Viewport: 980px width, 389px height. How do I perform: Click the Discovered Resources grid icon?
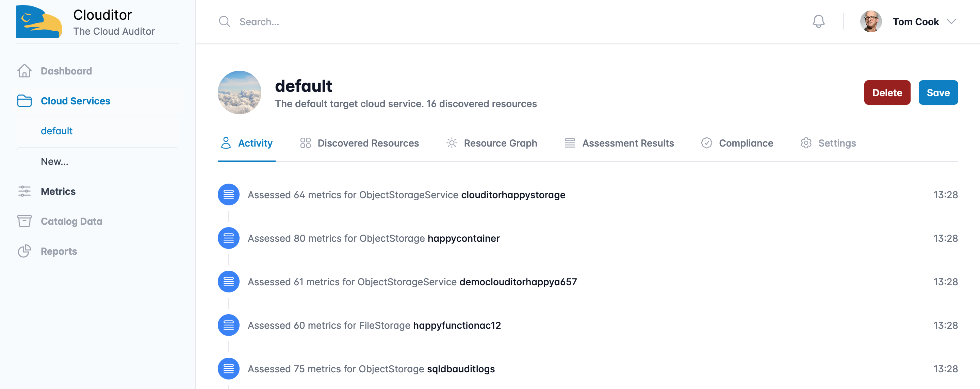pos(305,143)
